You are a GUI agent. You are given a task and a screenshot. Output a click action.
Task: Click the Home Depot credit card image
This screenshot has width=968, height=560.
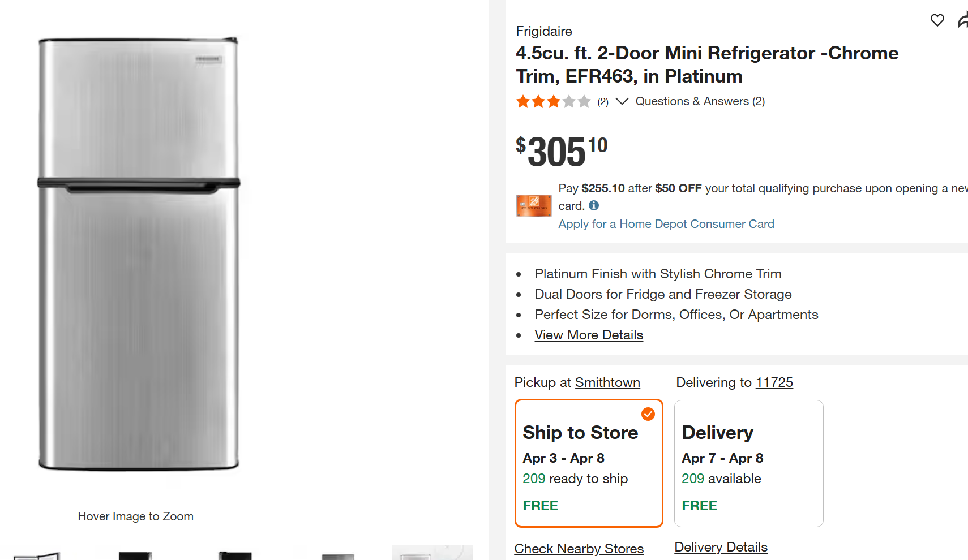533,206
